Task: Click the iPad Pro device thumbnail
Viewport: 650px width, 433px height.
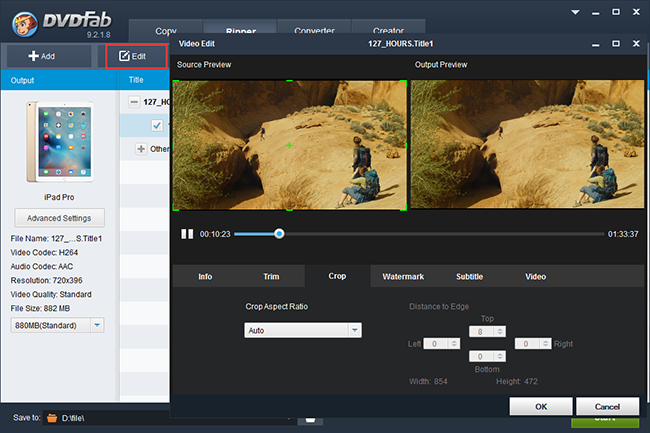Action: [x=60, y=142]
